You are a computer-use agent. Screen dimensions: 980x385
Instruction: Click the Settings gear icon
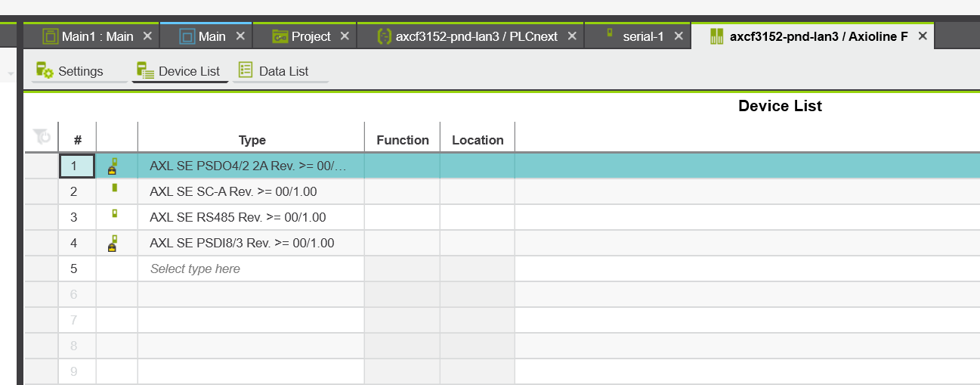45,71
